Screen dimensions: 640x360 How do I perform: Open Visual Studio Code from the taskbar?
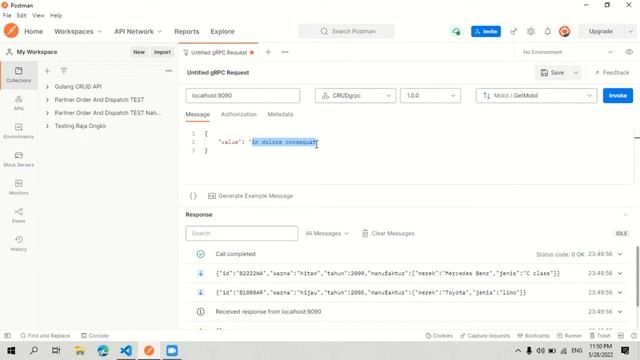click(126, 351)
